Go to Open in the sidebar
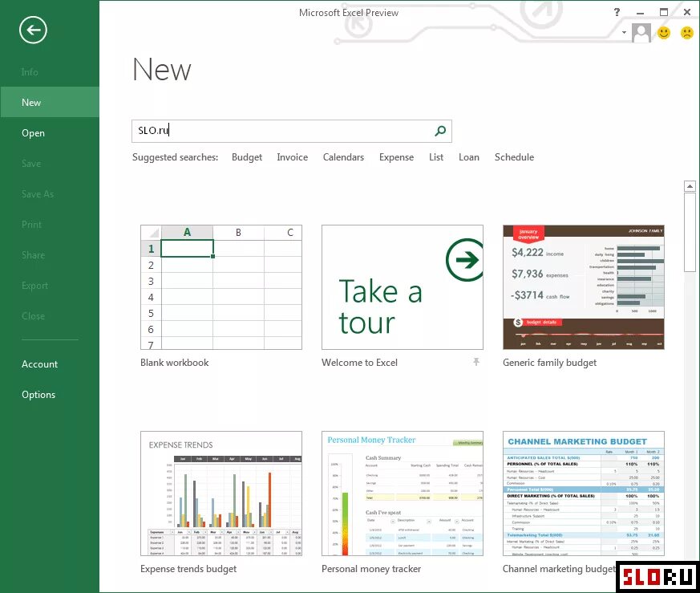Viewport: 700px width, 593px height. pyautogui.click(x=33, y=133)
